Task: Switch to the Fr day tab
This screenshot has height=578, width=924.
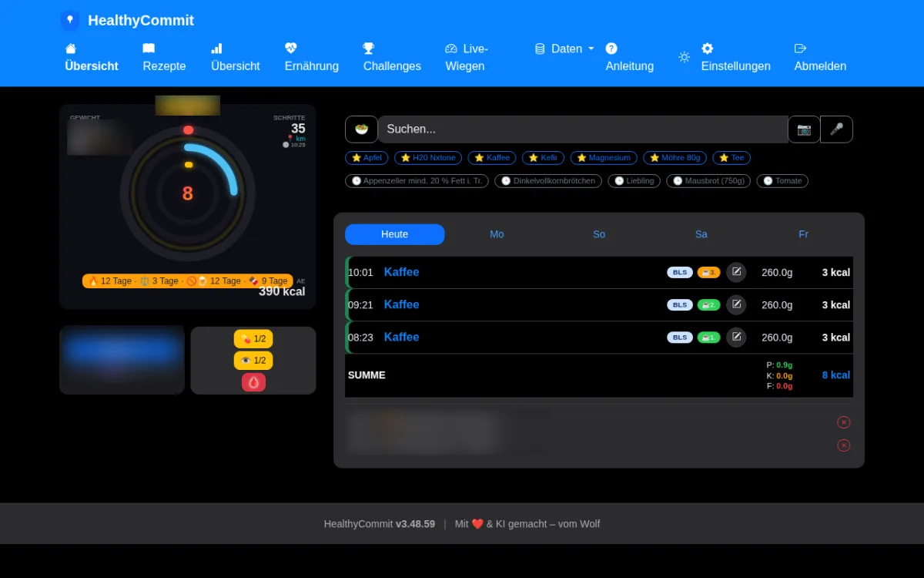Action: (x=803, y=234)
